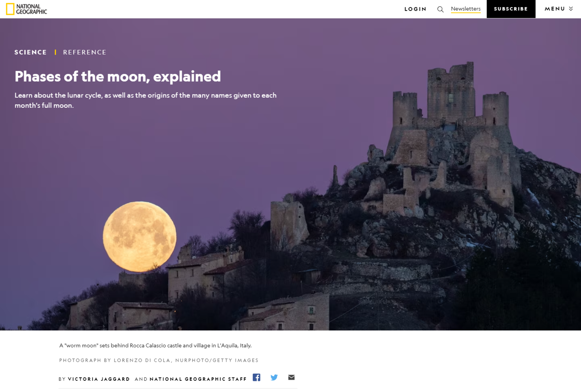Click the National Geographic Staff byline
Viewport: 581px width, 392px height.
pos(198,379)
